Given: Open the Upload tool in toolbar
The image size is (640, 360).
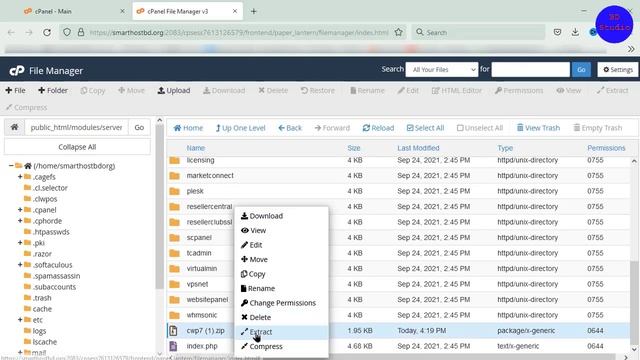Looking at the screenshot, I should click(174, 90).
